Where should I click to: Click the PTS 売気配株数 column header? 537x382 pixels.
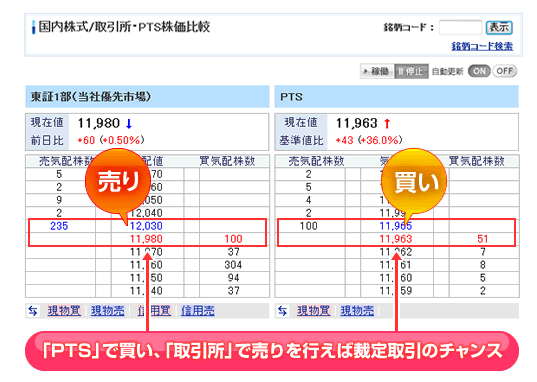click(x=316, y=161)
